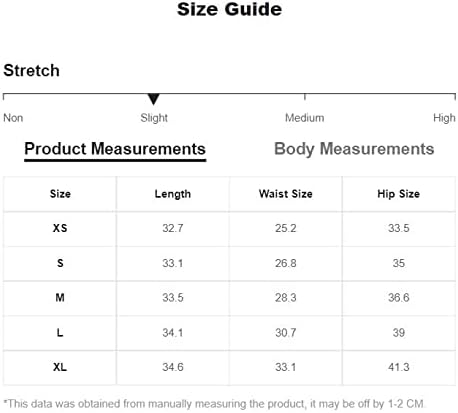458x413 pixels.
Task: Select the Size column header
Action: click(x=60, y=194)
